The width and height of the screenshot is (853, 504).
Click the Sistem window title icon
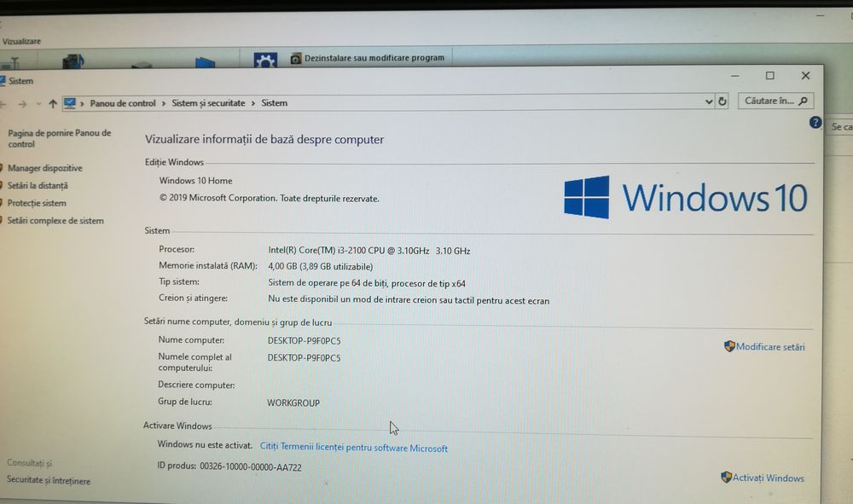3,81
